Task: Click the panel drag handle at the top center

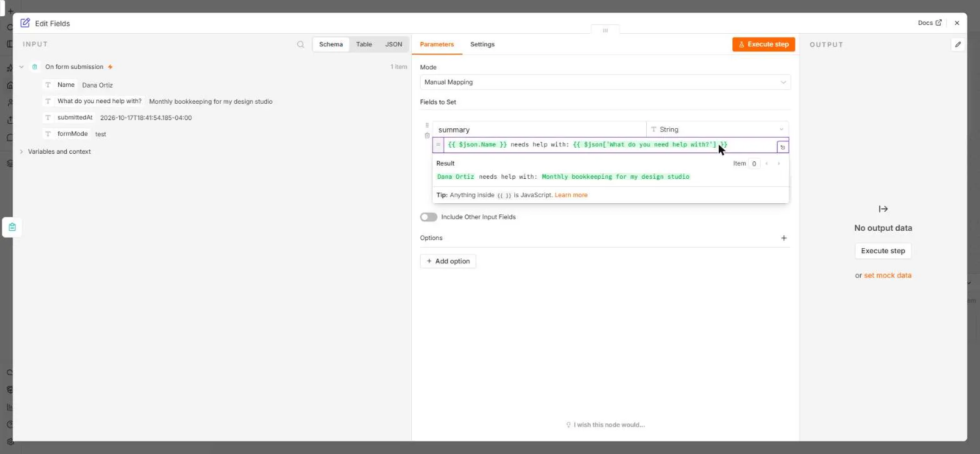Action: tap(605, 30)
